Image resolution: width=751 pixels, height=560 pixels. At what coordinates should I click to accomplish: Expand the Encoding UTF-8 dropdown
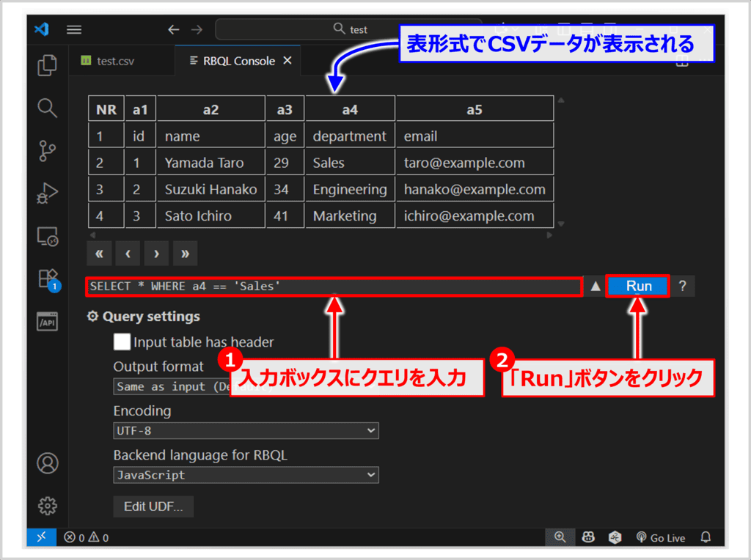(x=246, y=431)
